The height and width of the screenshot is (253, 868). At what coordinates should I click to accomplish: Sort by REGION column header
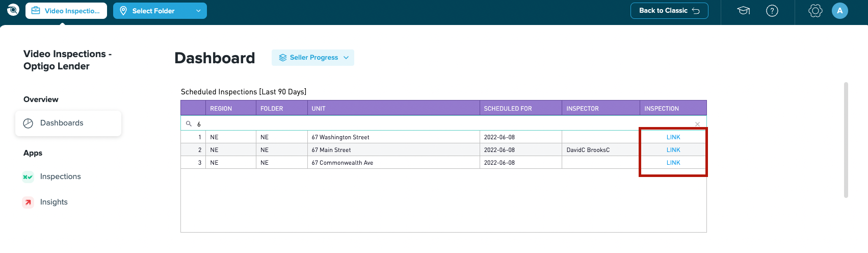(x=231, y=108)
